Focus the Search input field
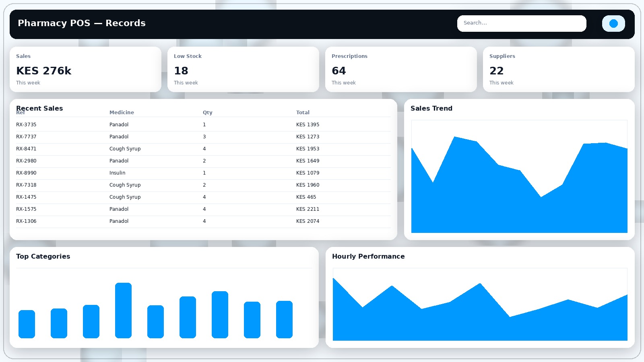Screen dimensions: 644x362 click(521, 23)
